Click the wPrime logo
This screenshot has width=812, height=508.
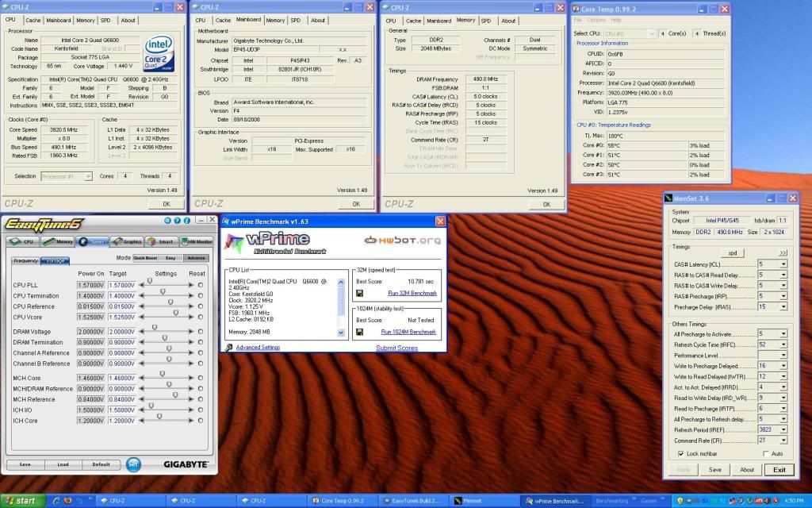[275, 243]
